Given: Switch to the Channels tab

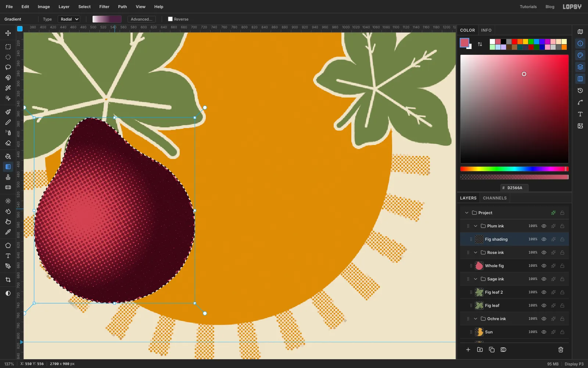Looking at the screenshot, I should pyautogui.click(x=495, y=198).
